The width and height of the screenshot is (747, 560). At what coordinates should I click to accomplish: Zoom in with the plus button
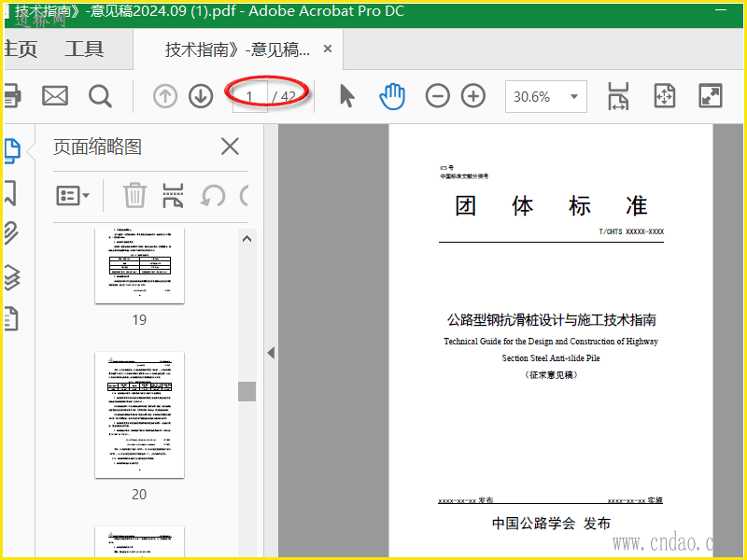(x=473, y=96)
